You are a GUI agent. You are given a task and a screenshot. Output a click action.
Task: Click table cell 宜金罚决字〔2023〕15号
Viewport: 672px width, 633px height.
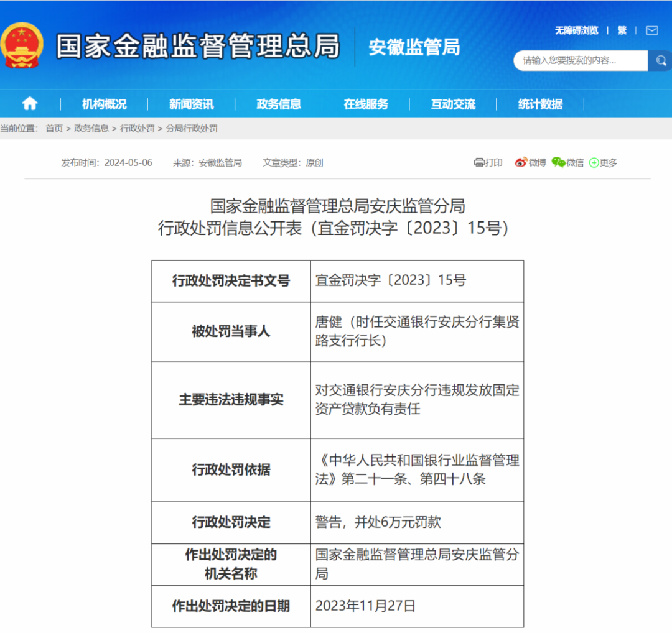(417, 280)
